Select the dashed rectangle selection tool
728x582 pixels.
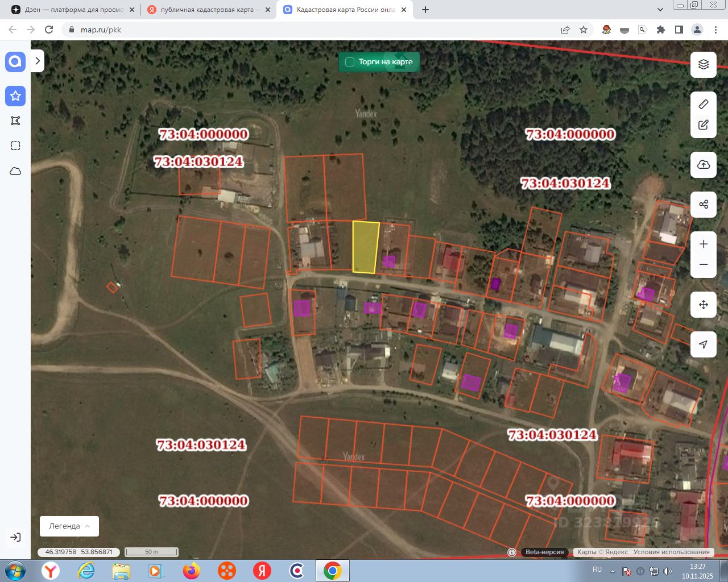[15, 145]
